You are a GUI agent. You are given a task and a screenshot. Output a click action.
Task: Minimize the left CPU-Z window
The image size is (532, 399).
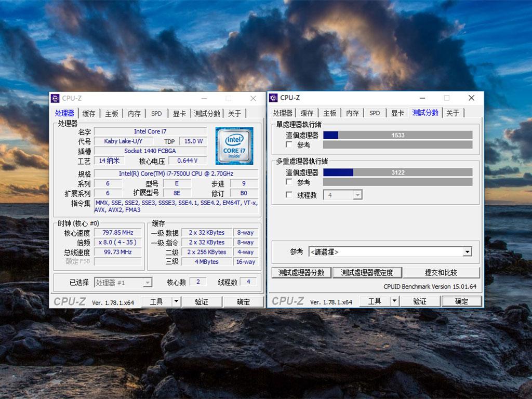click(x=204, y=98)
